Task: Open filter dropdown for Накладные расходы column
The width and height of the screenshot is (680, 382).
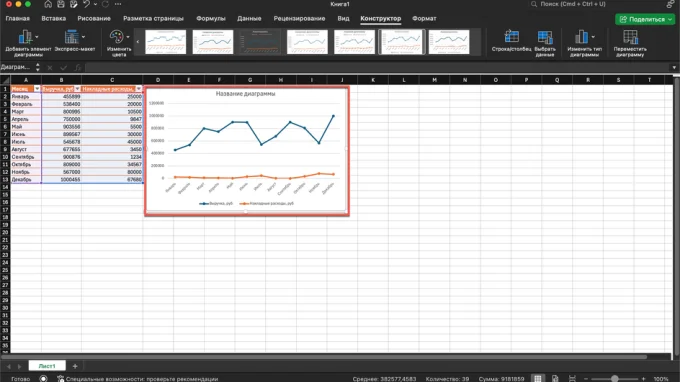Action: click(x=139, y=89)
